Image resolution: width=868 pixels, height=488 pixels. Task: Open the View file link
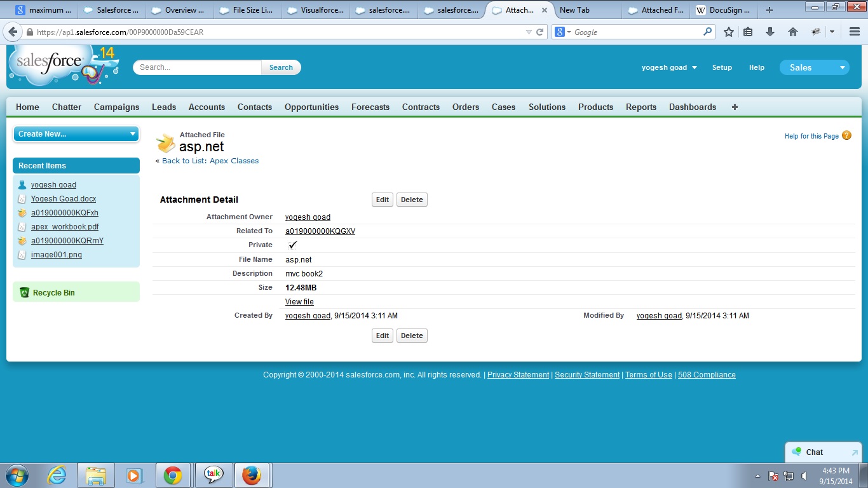tap(299, 302)
